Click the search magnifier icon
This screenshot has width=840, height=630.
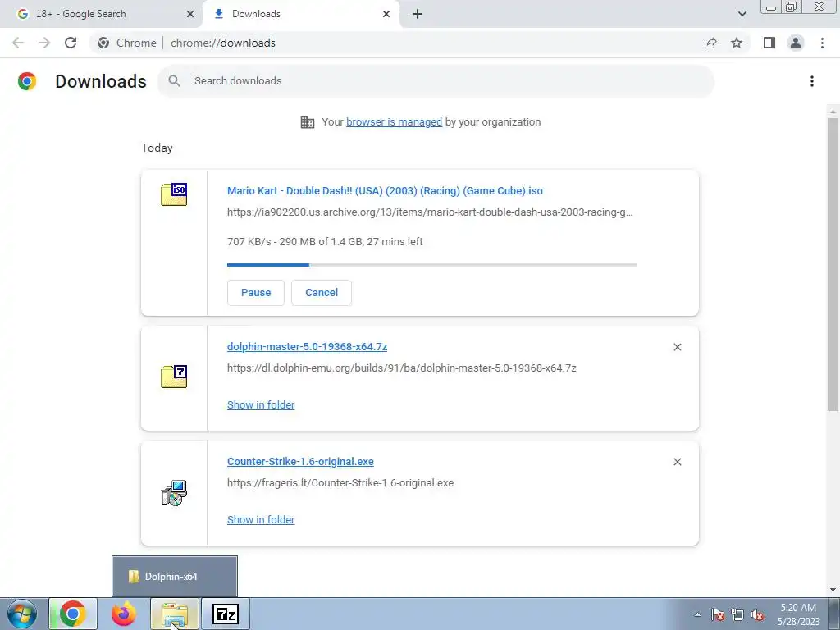tap(174, 81)
